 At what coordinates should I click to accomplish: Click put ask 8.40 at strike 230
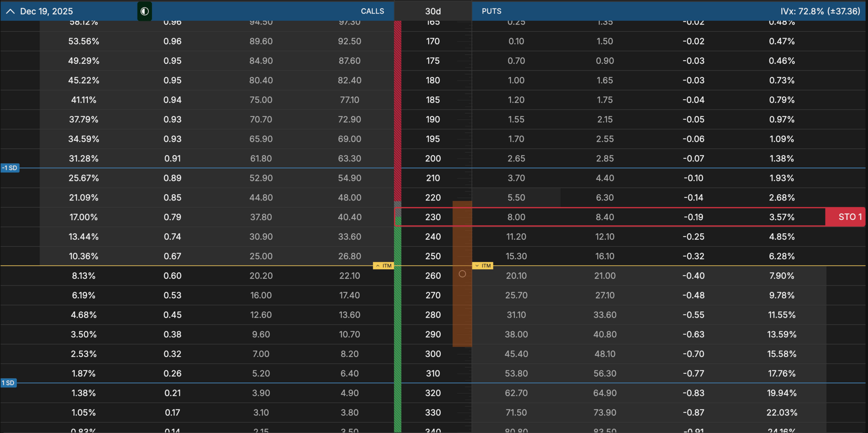[x=605, y=217]
